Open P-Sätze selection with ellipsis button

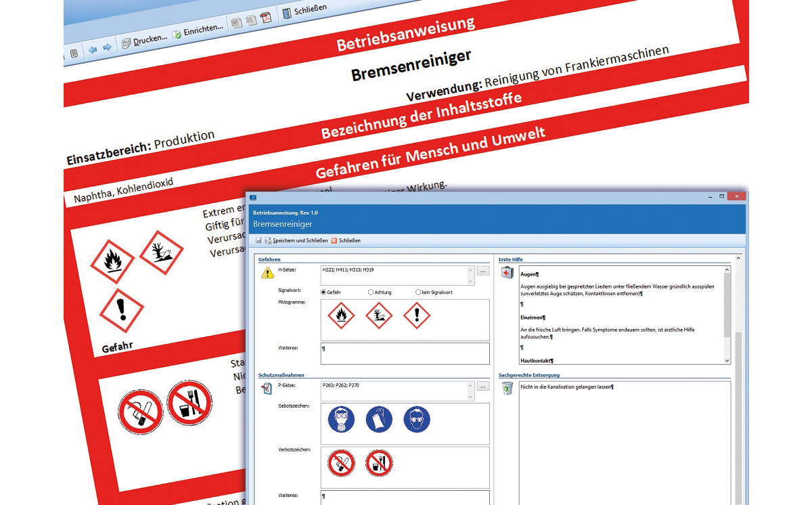coord(482,387)
